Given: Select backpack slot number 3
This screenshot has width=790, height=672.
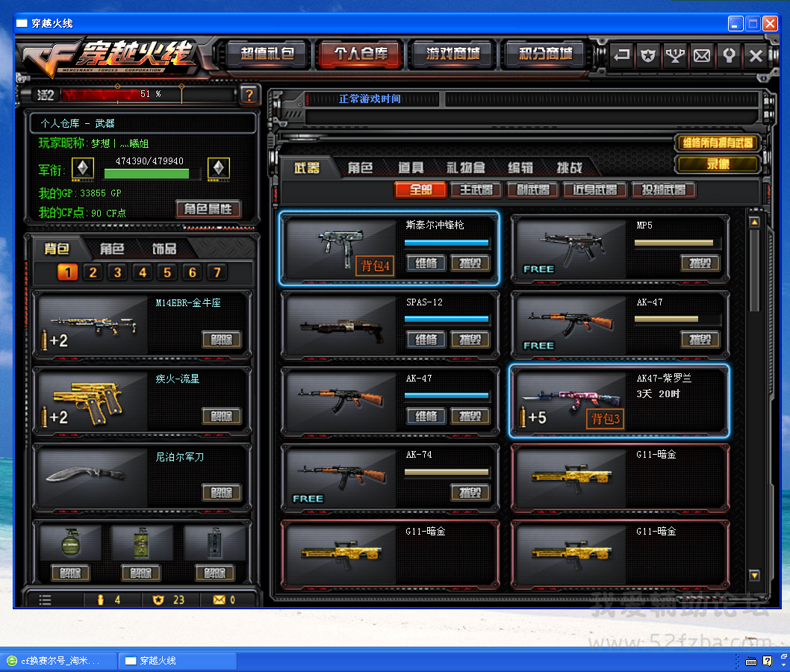Looking at the screenshot, I should click(x=117, y=273).
